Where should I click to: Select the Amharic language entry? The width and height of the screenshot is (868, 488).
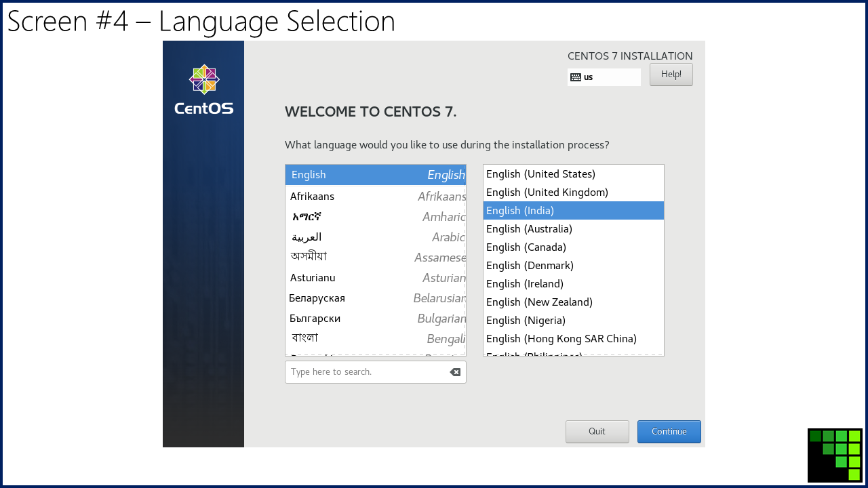tap(375, 217)
